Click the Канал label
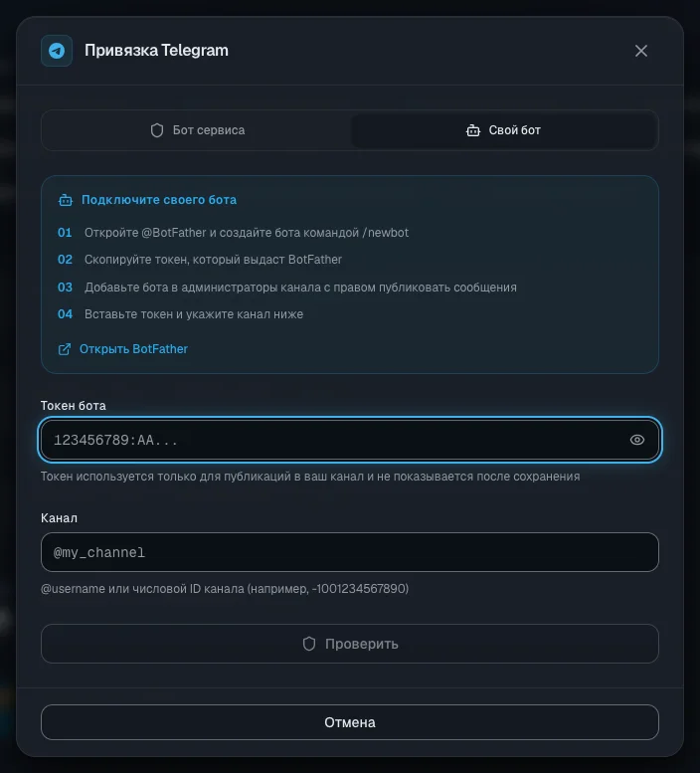This screenshot has width=700, height=773. point(59,518)
